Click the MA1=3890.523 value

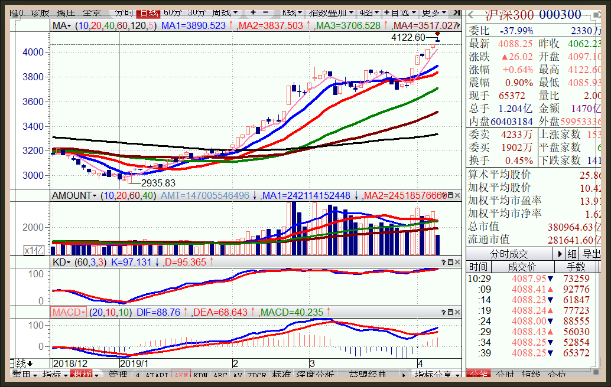(193, 26)
